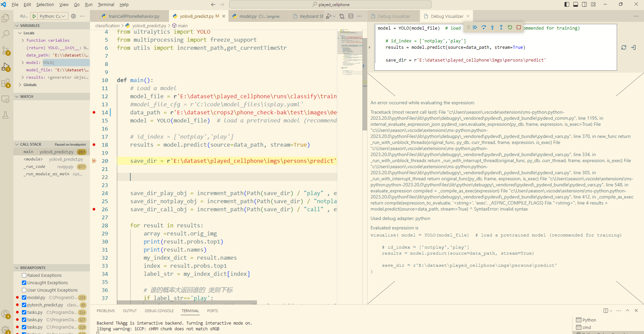Disable Uncaught Exceptions breakpoint
The image size is (644, 334).
click(x=24, y=283)
